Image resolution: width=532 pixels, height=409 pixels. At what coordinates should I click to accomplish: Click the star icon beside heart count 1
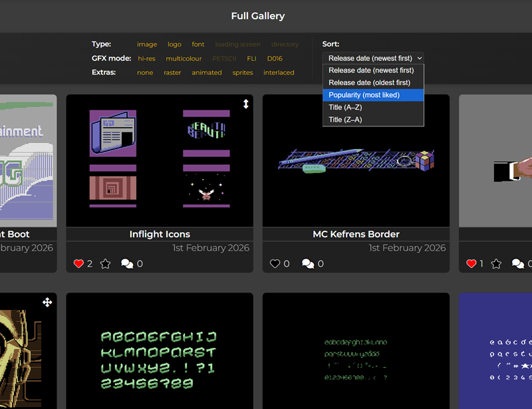tap(496, 264)
